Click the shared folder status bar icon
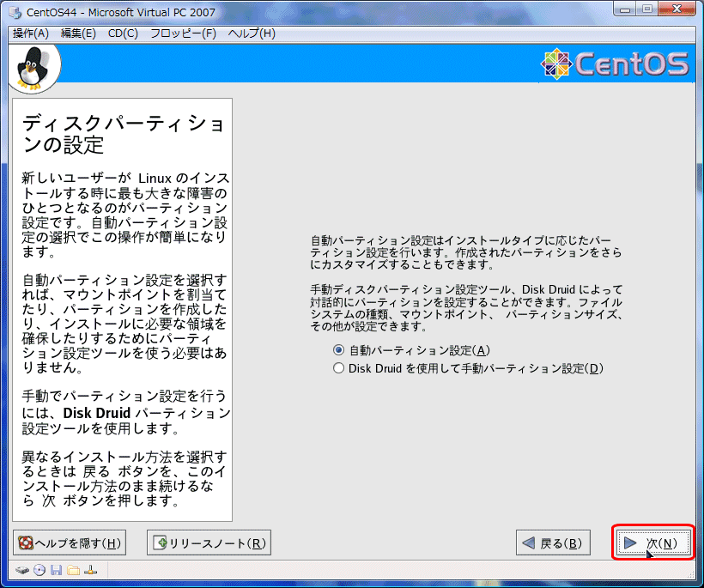 (x=73, y=571)
